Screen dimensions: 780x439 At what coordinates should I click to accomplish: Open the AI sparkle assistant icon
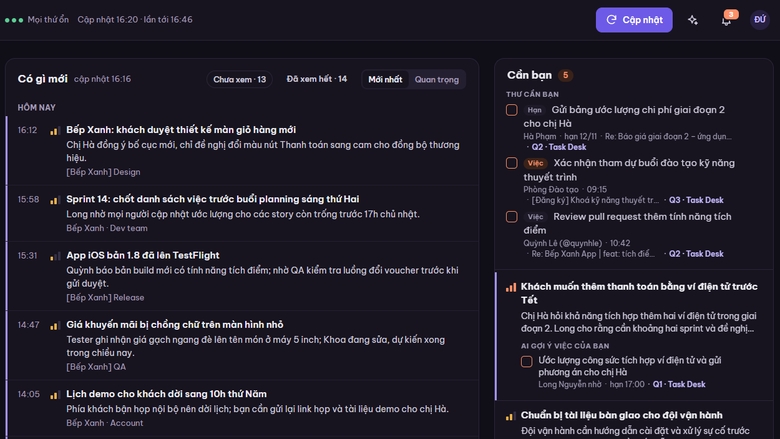click(692, 20)
